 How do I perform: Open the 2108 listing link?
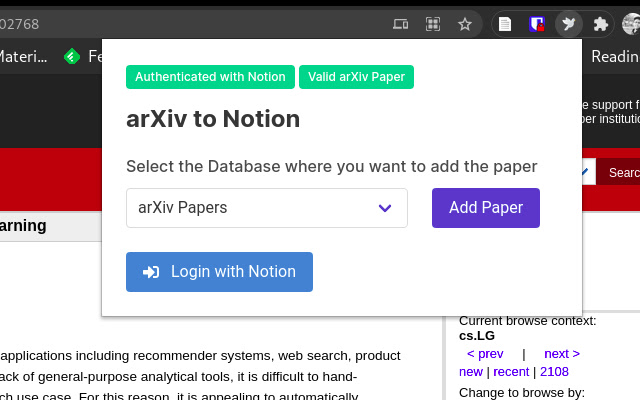click(x=554, y=372)
